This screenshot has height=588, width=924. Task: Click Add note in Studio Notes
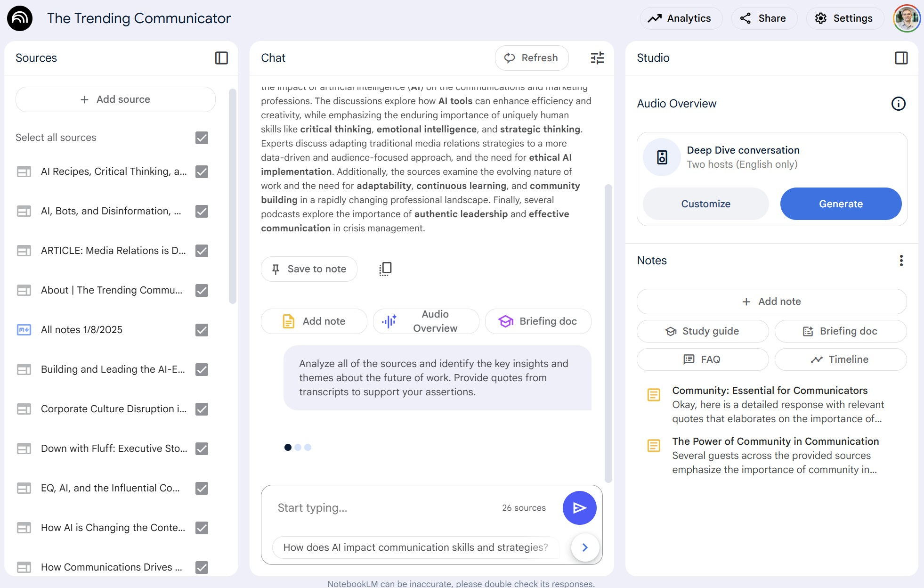click(x=771, y=302)
